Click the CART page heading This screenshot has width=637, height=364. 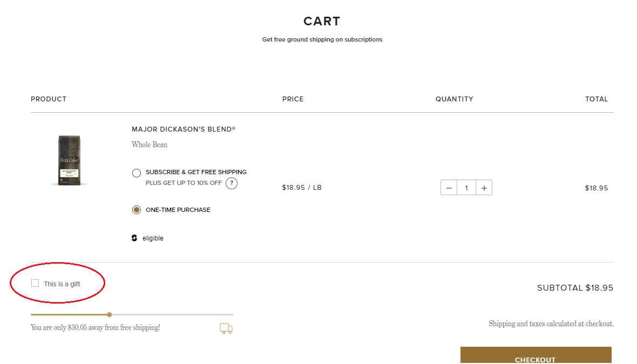click(322, 21)
